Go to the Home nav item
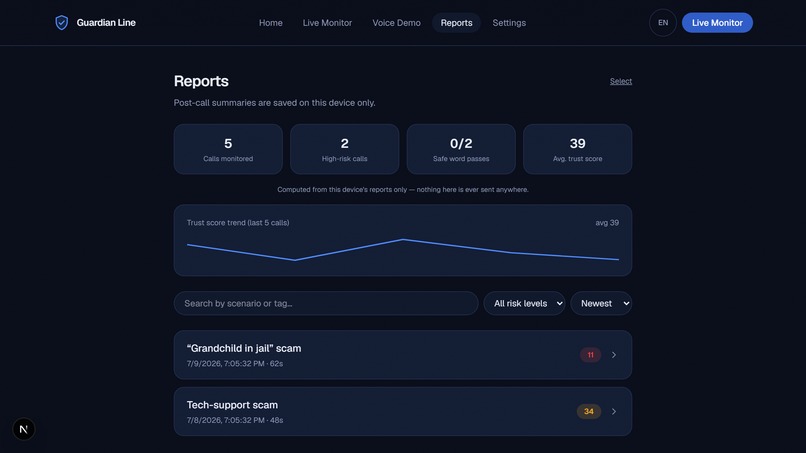The image size is (806, 453). (x=270, y=23)
